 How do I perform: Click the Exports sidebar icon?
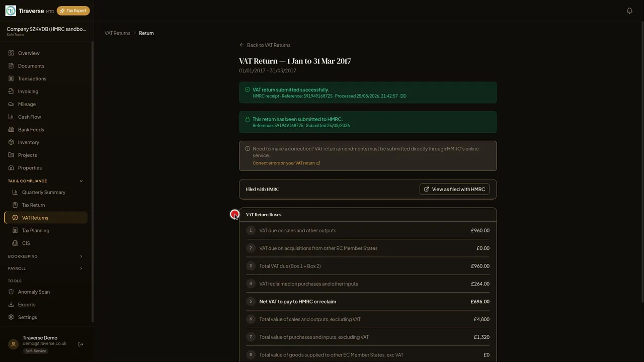click(x=11, y=305)
